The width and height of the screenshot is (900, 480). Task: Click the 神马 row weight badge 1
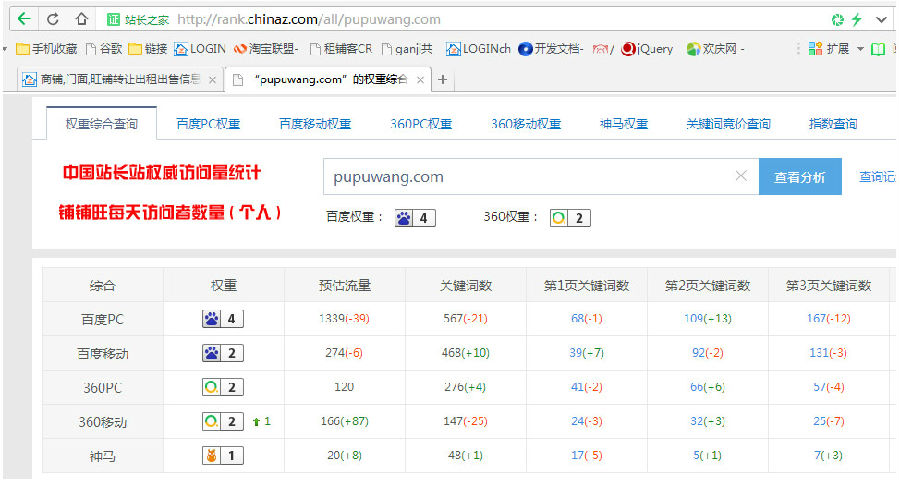pos(223,456)
